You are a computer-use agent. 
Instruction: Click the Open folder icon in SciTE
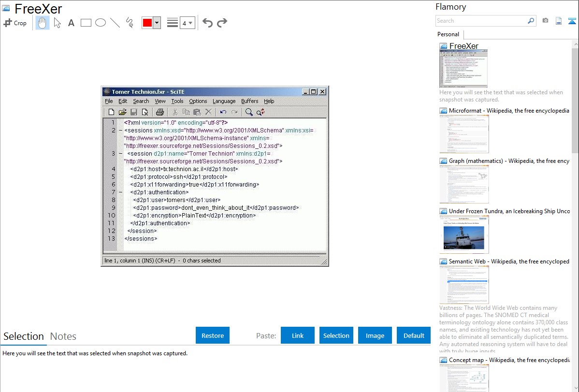tap(123, 112)
